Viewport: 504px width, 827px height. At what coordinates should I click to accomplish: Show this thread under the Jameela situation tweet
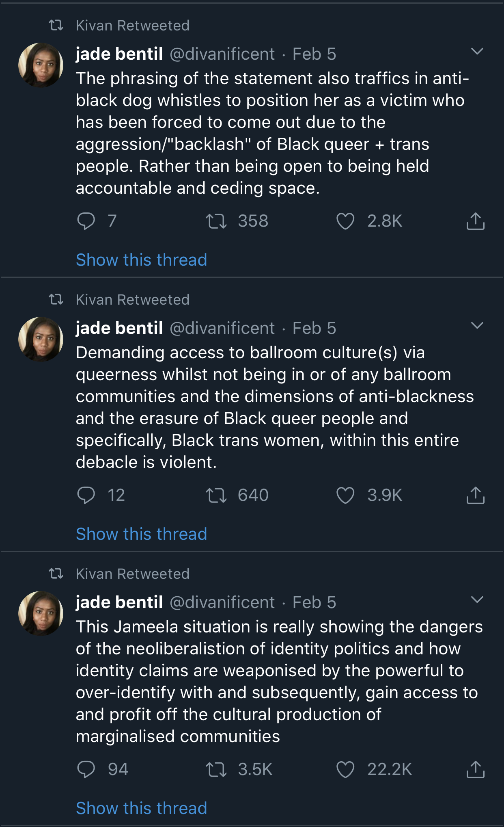(x=141, y=808)
